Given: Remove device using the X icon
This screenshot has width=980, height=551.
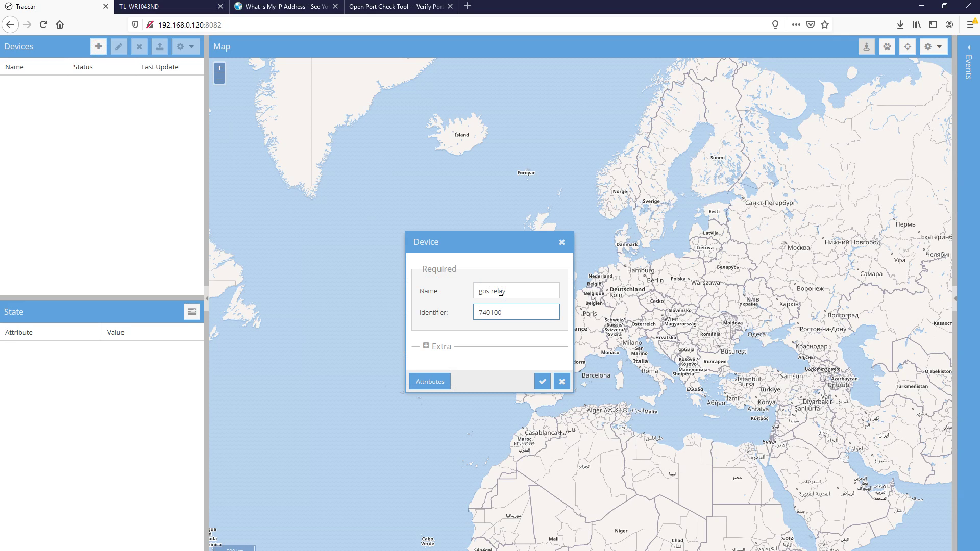Looking at the screenshot, I should pos(139,46).
